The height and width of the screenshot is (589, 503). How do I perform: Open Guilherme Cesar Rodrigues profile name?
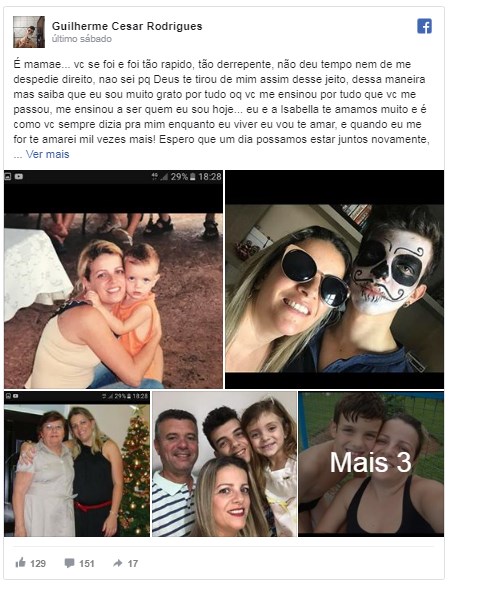pos(127,26)
